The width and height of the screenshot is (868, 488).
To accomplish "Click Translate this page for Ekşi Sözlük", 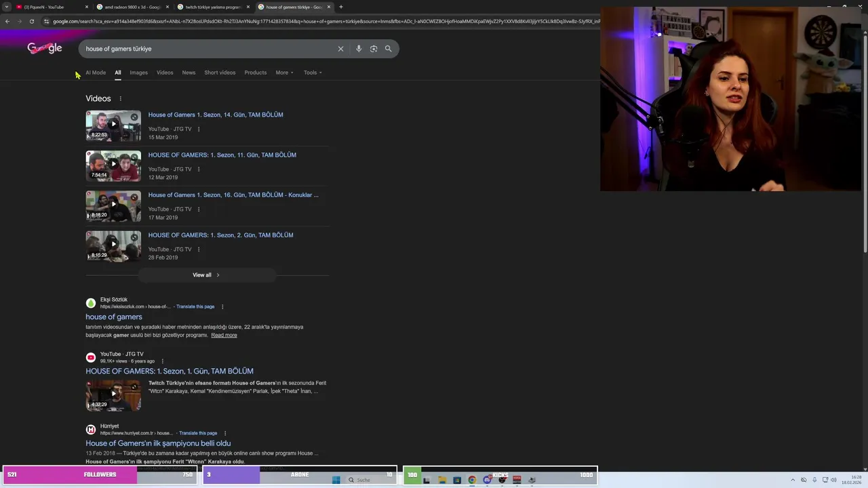I will 195,306.
